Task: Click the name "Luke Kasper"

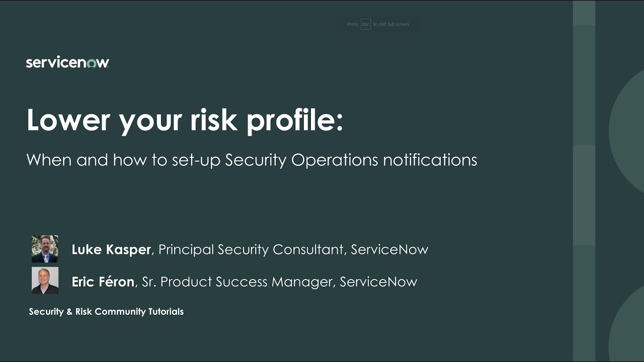Action: click(111, 249)
